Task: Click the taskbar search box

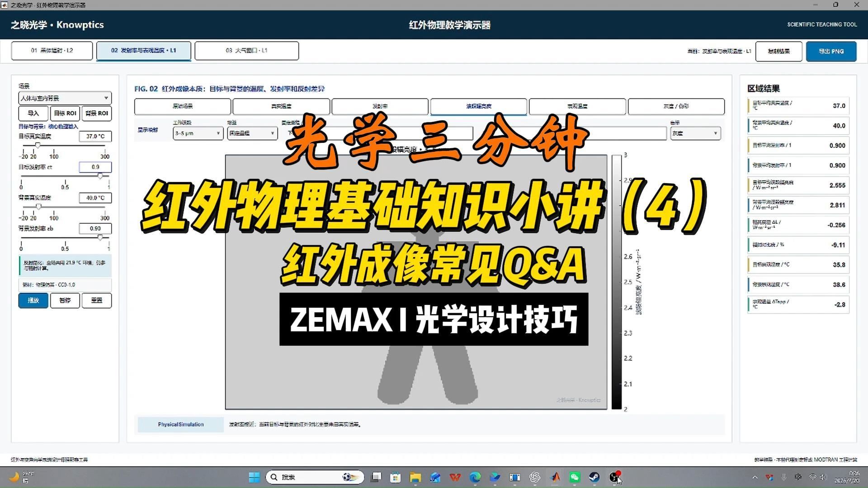Action: [x=315, y=477]
